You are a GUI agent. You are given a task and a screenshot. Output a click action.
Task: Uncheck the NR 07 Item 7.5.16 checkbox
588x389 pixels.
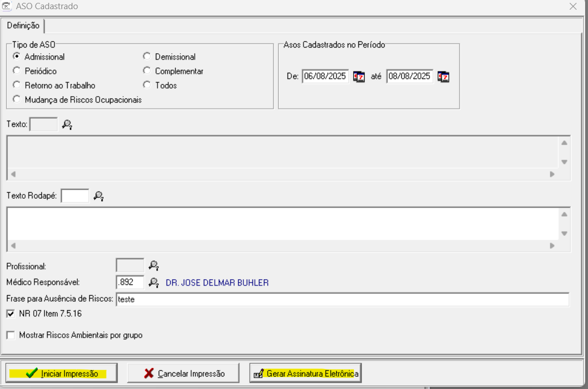pyautogui.click(x=10, y=313)
